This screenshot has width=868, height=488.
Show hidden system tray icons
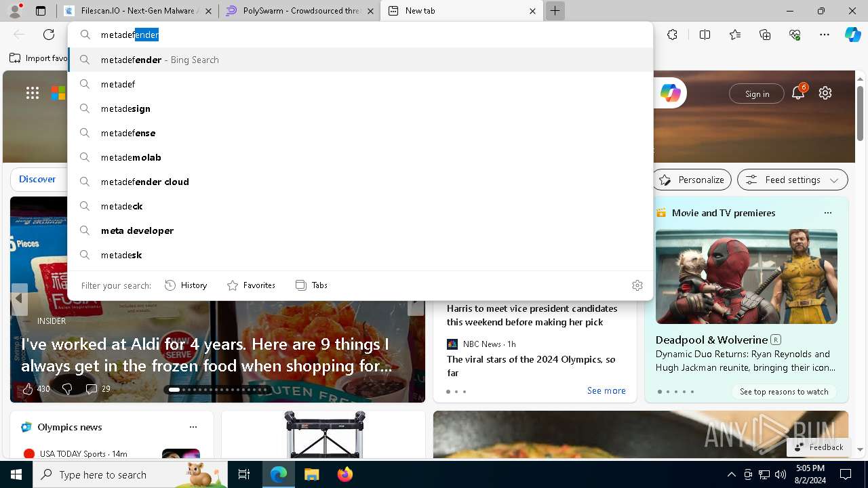pos(731,474)
